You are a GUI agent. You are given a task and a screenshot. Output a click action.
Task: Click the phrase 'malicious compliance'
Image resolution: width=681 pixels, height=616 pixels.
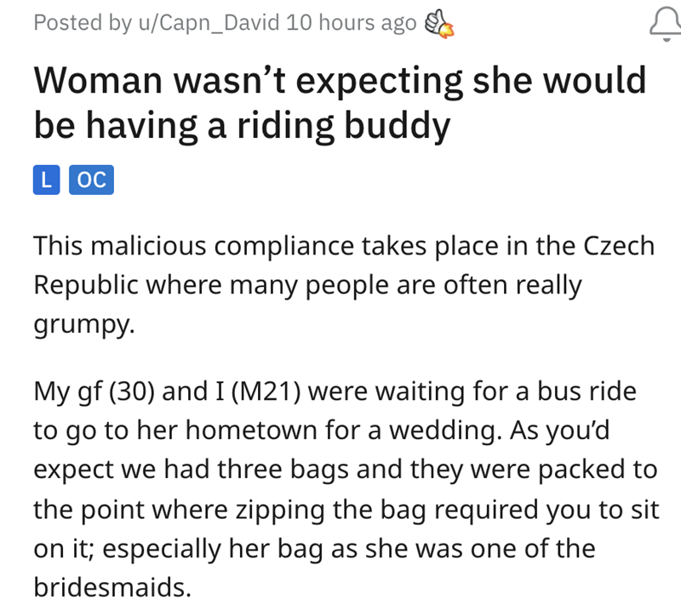pos(198,246)
